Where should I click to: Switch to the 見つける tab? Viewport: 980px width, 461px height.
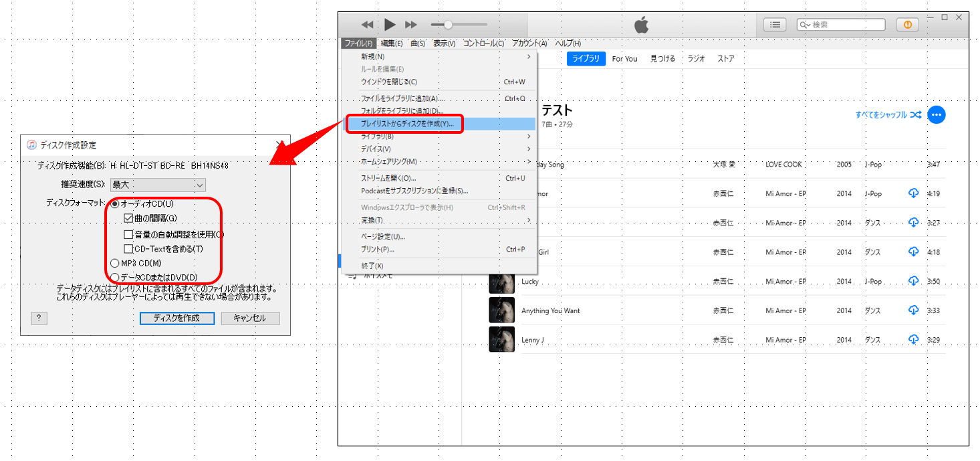point(662,59)
